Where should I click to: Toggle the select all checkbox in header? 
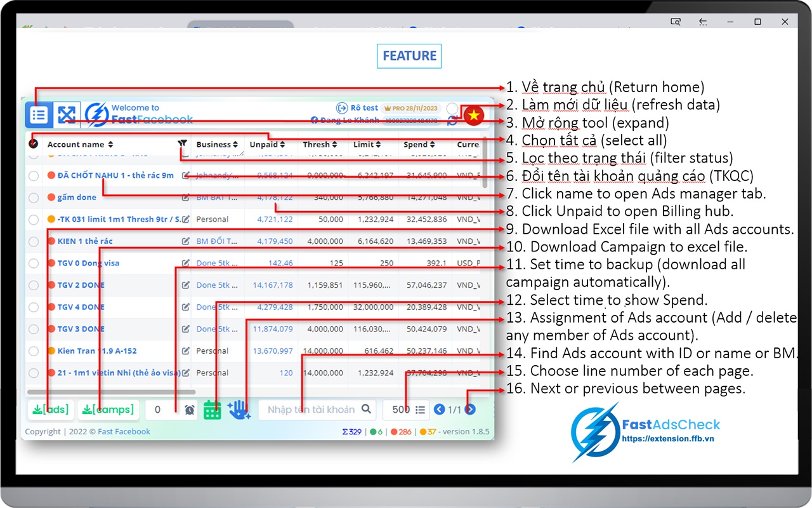coord(33,144)
